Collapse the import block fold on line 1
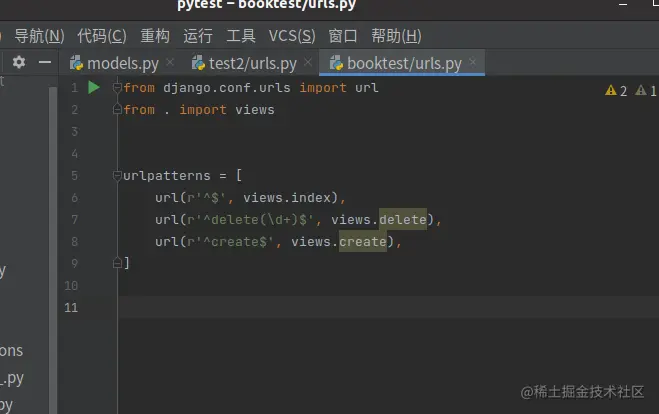This screenshot has width=659, height=414. click(x=117, y=87)
